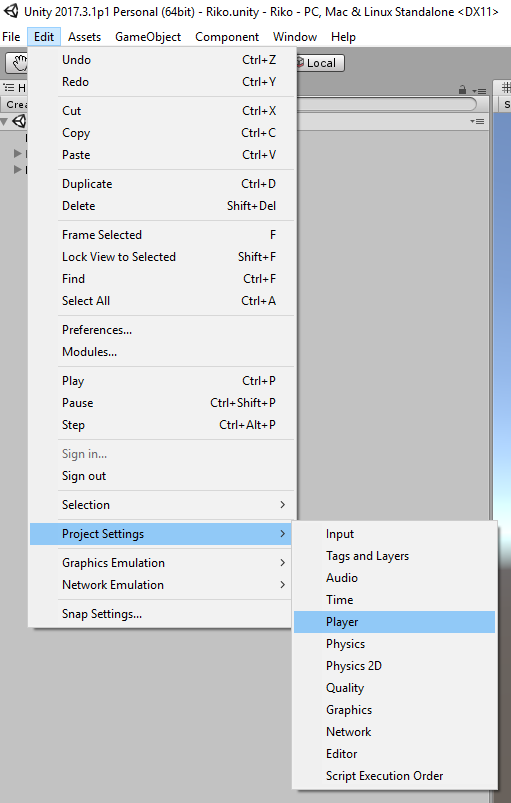Expand the Graphics Emulation submenu
This screenshot has height=803, width=511.
[x=162, y=562]
